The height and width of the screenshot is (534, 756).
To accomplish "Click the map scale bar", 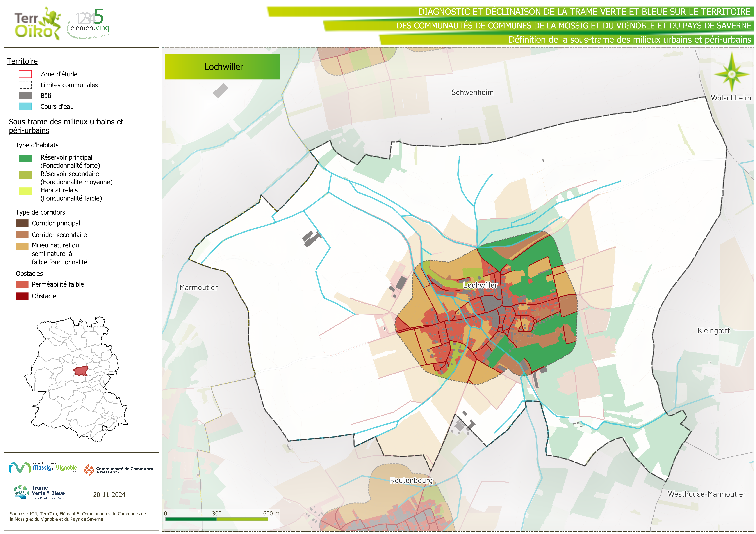I will 216,519.
